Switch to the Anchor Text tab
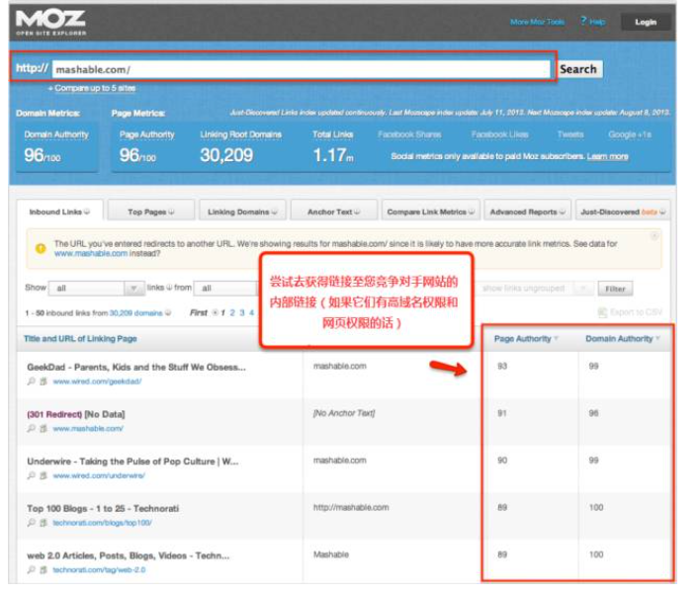This screenshot has height=595, width=700. pos(333,212)
